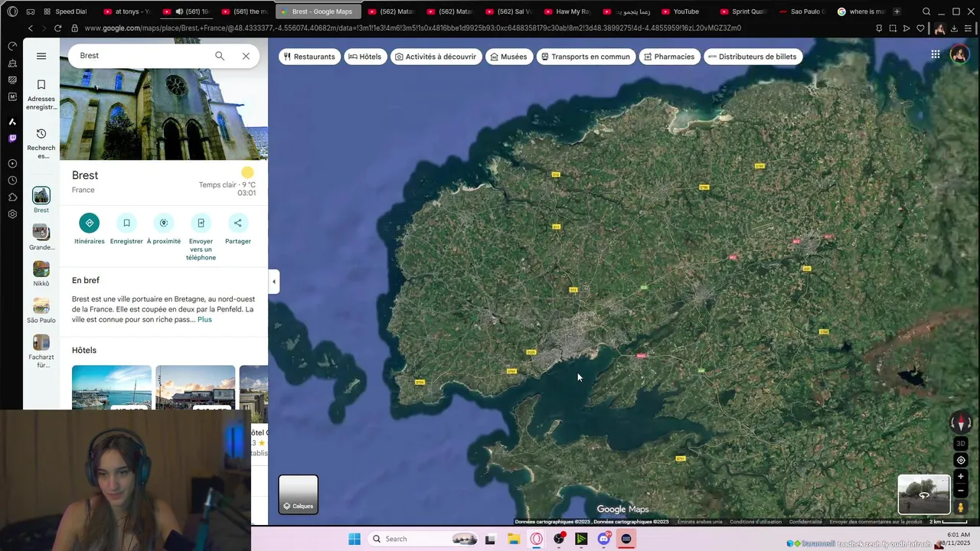This screenshot has height=551, width=980.
Task: Click the browser address bar URL
Action: pyautogui.click(x=413, y=28)
